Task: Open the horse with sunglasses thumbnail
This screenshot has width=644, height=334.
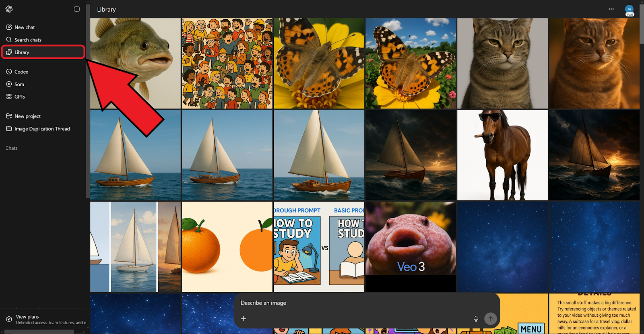Action: 502,155
